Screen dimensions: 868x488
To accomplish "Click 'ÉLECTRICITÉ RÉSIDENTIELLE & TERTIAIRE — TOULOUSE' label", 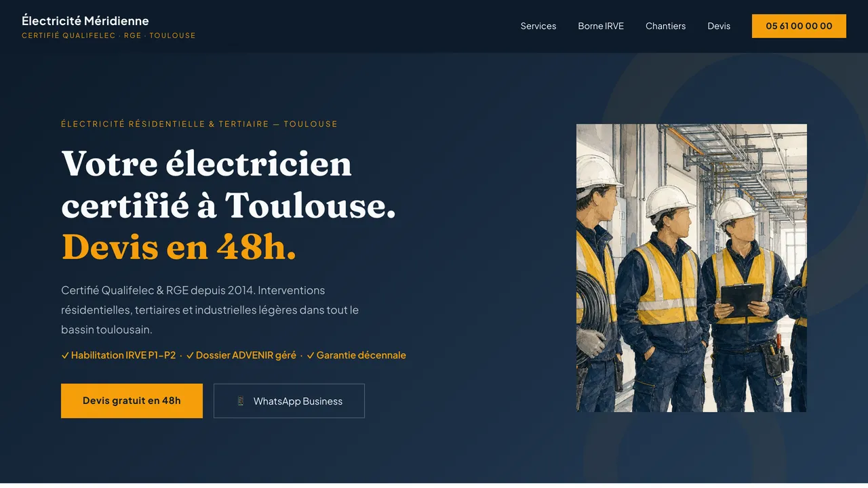I will [199, 124].
